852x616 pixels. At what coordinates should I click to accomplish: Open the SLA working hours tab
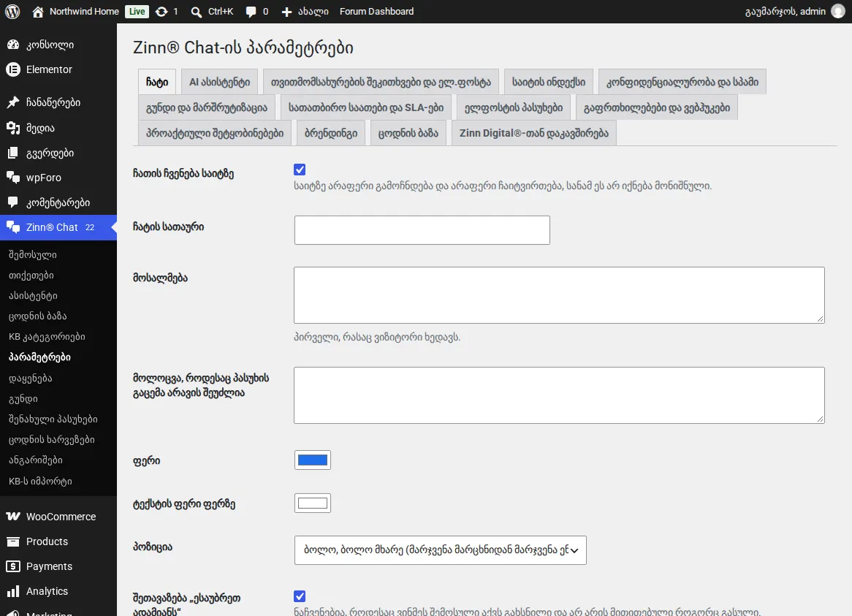tap(365, 107)
